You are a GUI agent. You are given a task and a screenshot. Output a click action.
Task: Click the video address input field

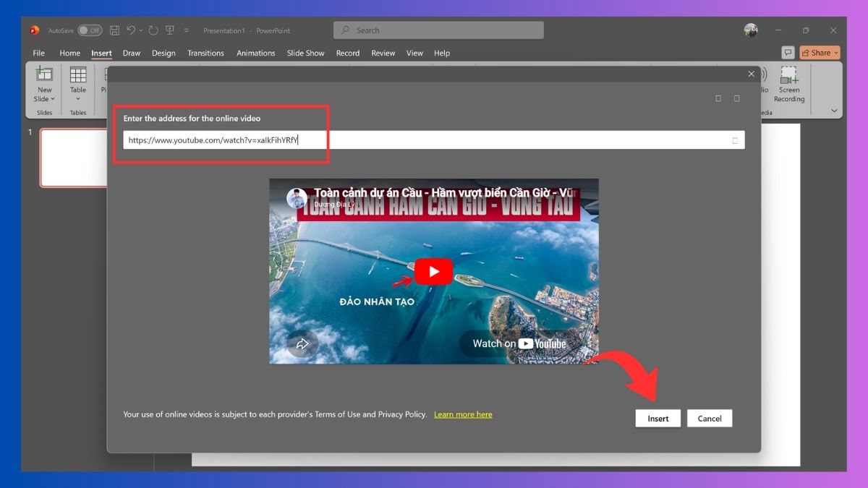click(x=433, y=140)
